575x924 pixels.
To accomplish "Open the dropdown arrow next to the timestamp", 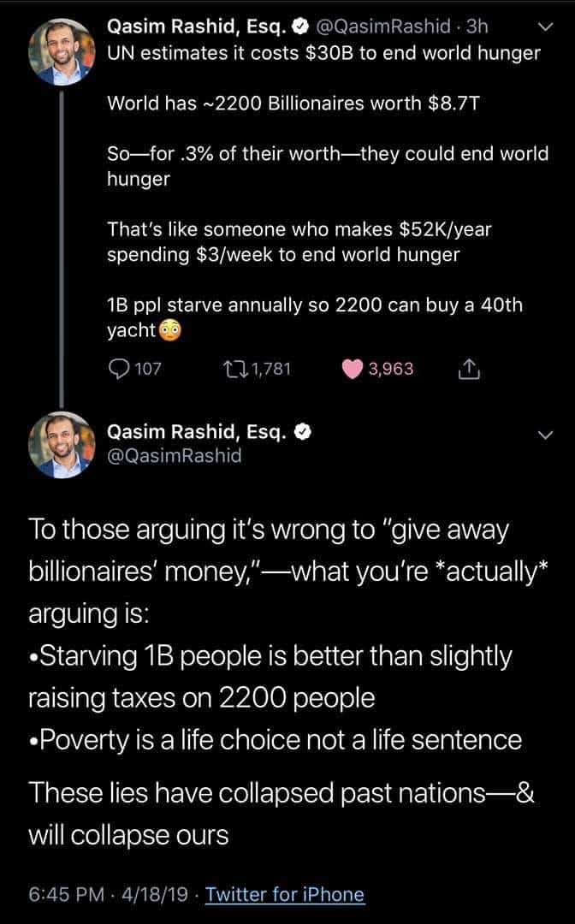I will tap(547, 26).
